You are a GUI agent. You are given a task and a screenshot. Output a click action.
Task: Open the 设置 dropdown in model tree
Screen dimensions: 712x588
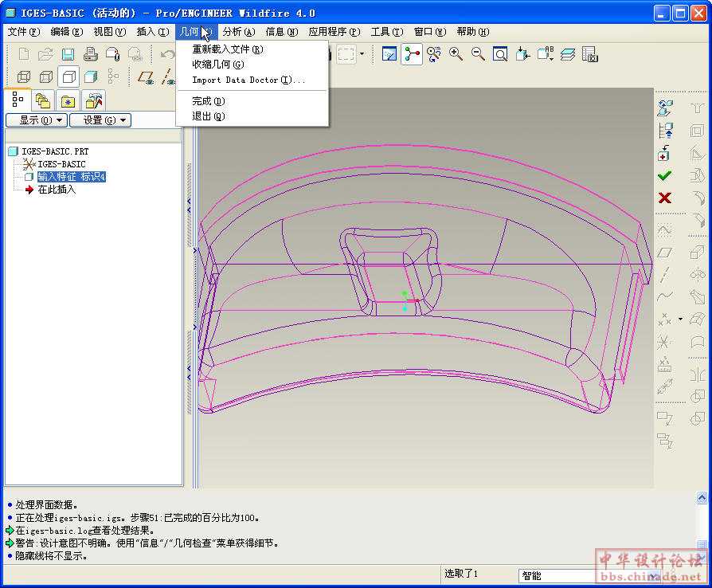(x=100, y=120)
